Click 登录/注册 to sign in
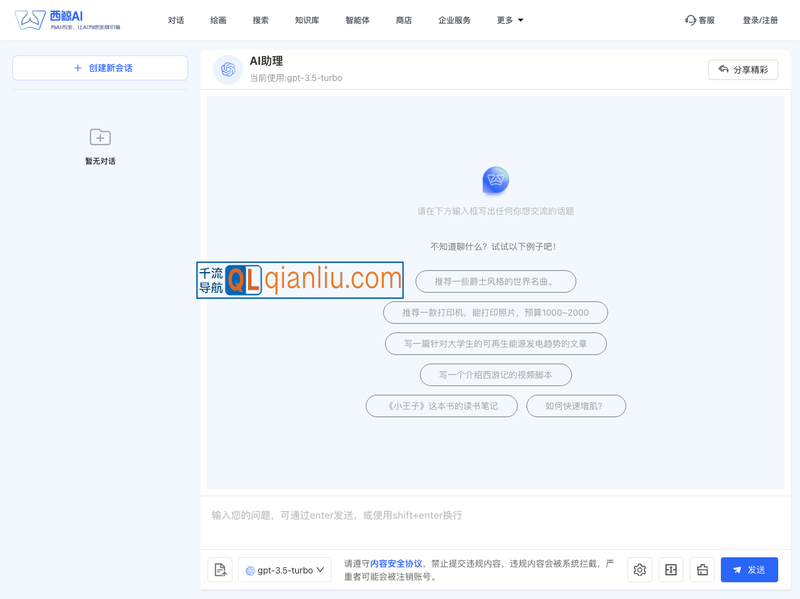 click(760, 20)
